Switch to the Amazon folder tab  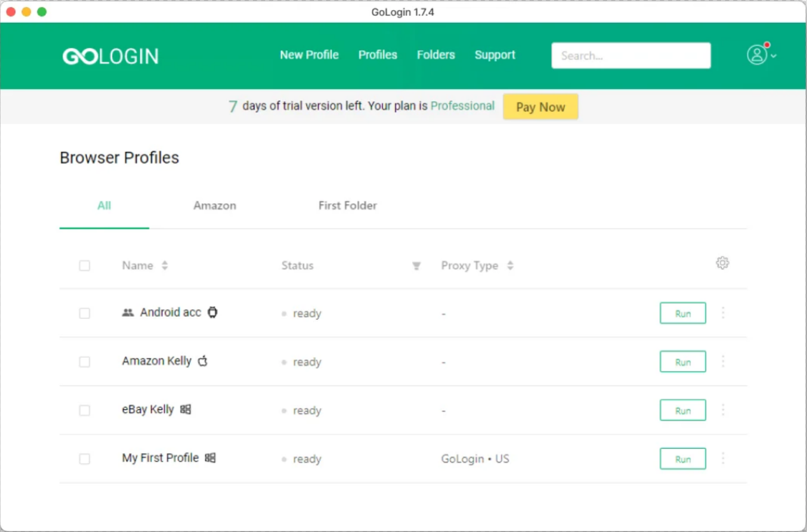click(x=215, y=206)
